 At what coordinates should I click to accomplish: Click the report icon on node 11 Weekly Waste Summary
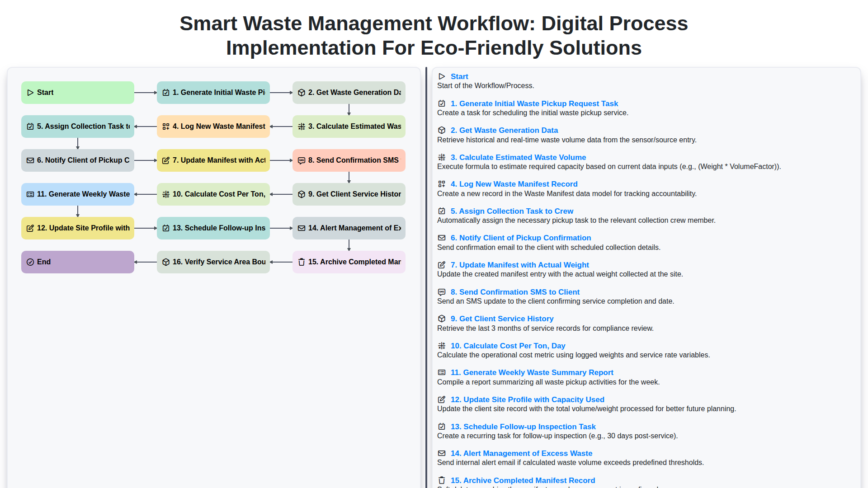tap(30, 194)
